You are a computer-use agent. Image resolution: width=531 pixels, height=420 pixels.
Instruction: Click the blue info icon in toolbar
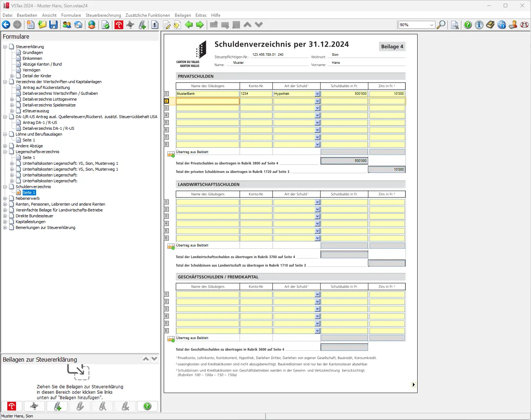[x=479, y=25]
